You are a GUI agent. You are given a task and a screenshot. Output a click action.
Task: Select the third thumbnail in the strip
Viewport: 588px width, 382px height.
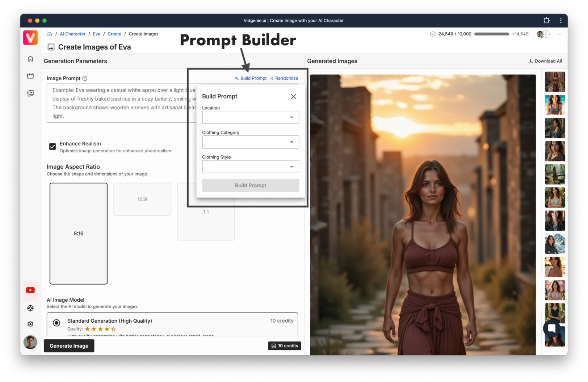[555, 128]
